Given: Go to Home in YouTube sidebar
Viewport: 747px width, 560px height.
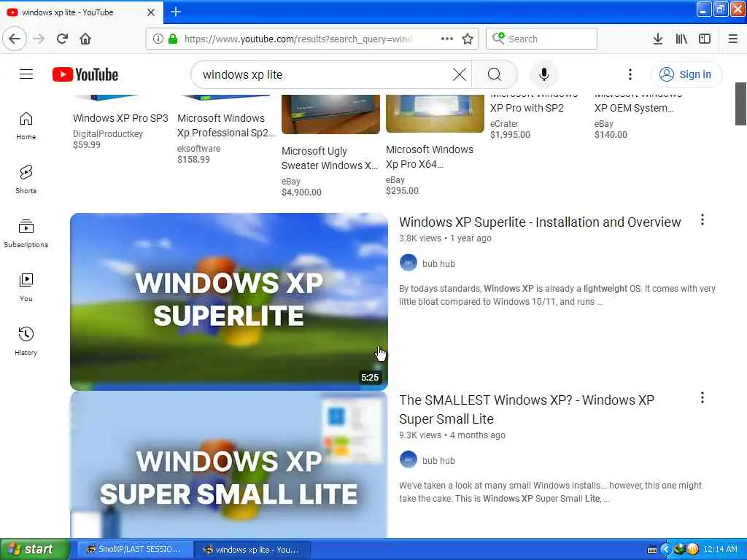Looking at the screenshot, I should [x=26, y=125].
